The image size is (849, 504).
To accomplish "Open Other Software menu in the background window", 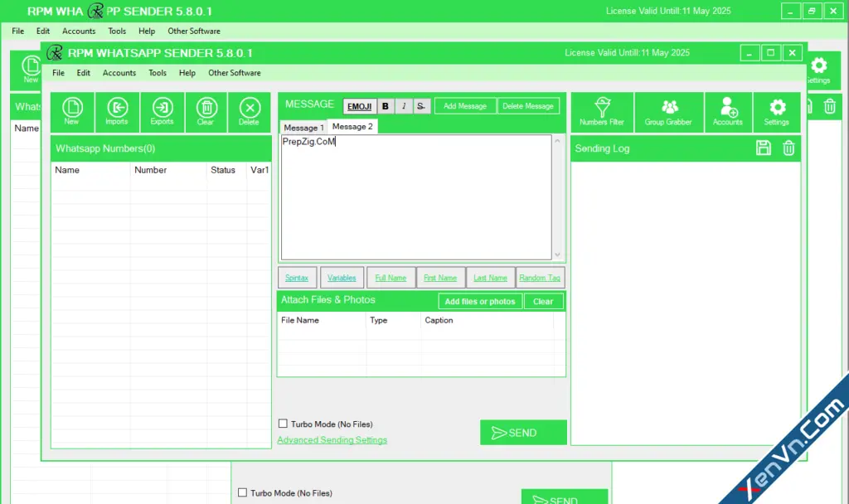I will coord(194,31).
